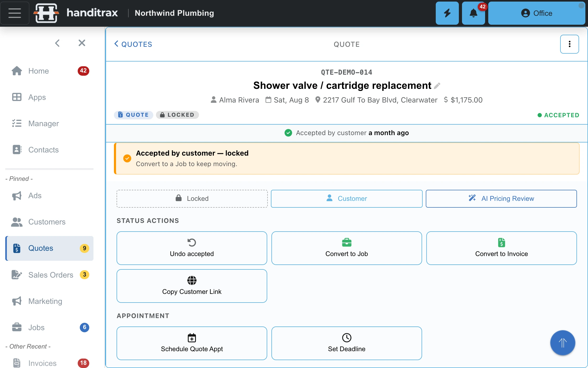Open Customers in sidebar
The image size is (588, 368).
click(x=49, y=222)
